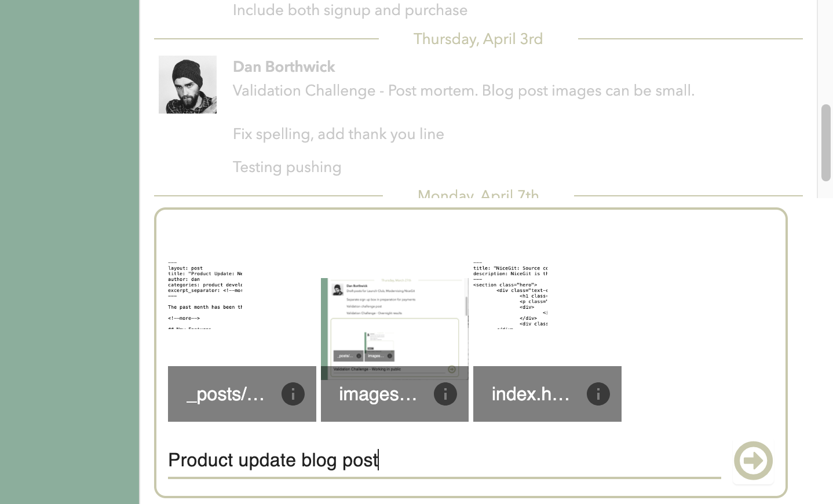This screenshot has height=504, width=833.
Task: Open info for the _posts file attachment
Action: 293,393
